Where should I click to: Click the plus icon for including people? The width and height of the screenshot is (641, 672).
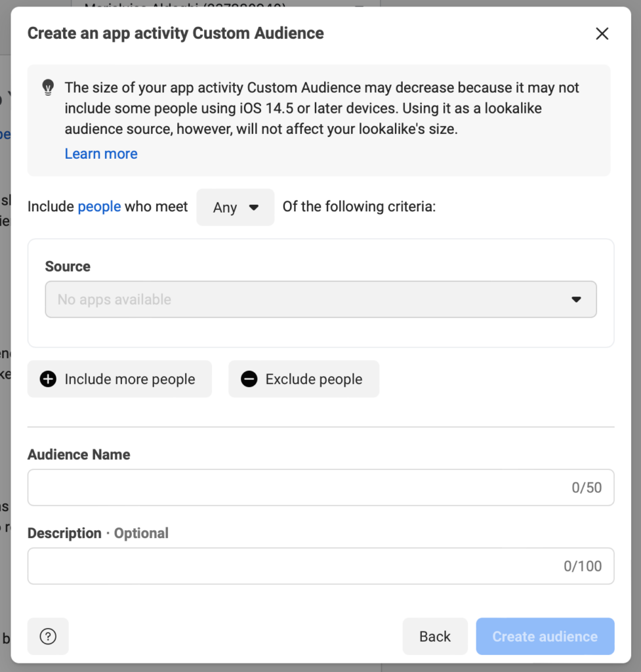(x=48, y=379)
